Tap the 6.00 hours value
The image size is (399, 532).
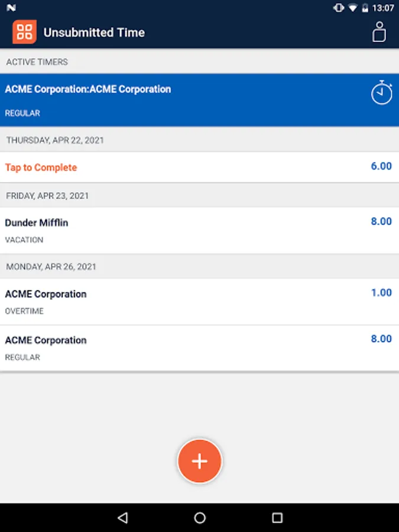(x=381, y=166)
